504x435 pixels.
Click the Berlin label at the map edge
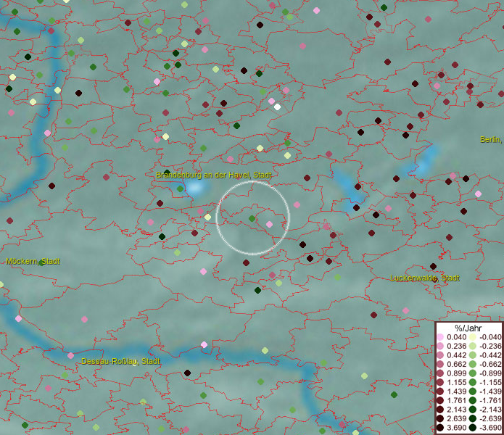click(490, 139)
